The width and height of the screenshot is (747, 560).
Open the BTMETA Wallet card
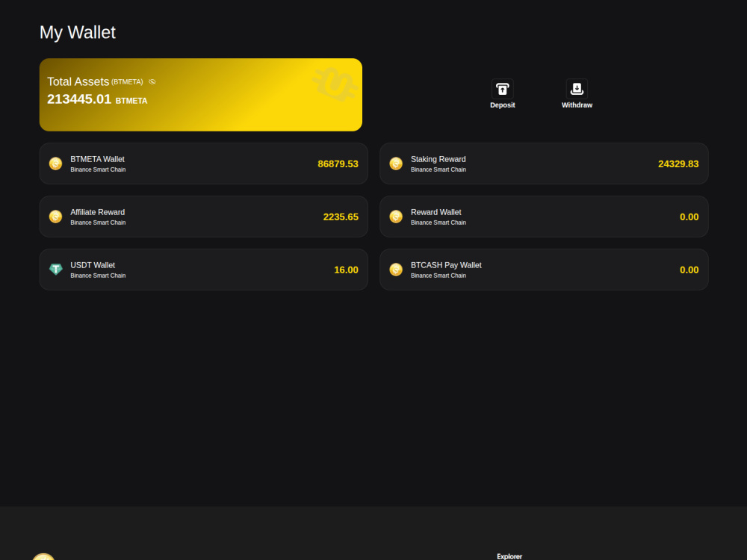click(x=203, y=164)
